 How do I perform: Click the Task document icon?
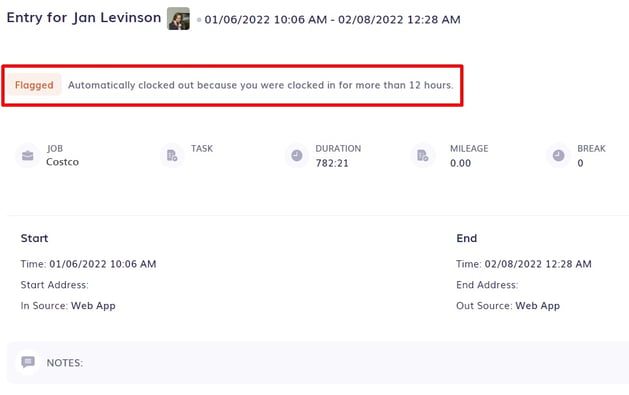coord(172,156)
